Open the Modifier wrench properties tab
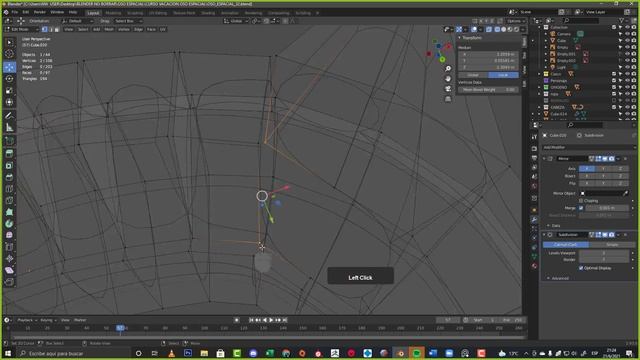Screen dimensions: 640x360 534,219
